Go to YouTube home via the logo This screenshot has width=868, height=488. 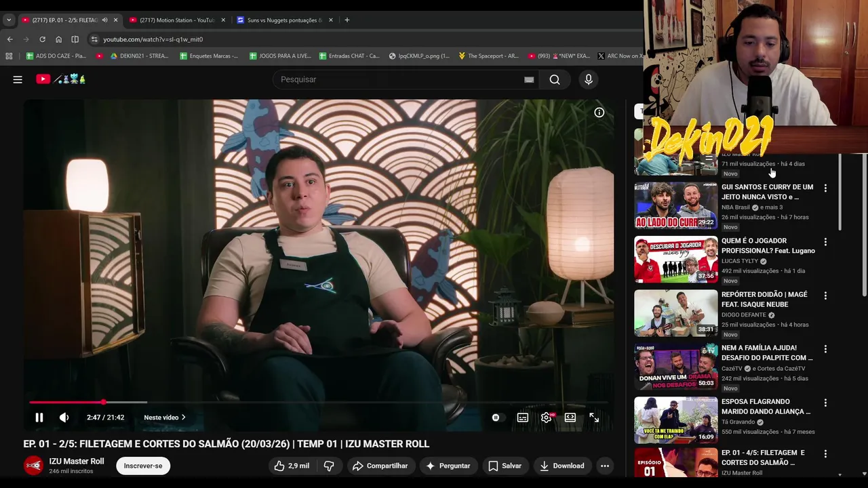(x=61, y=79)
